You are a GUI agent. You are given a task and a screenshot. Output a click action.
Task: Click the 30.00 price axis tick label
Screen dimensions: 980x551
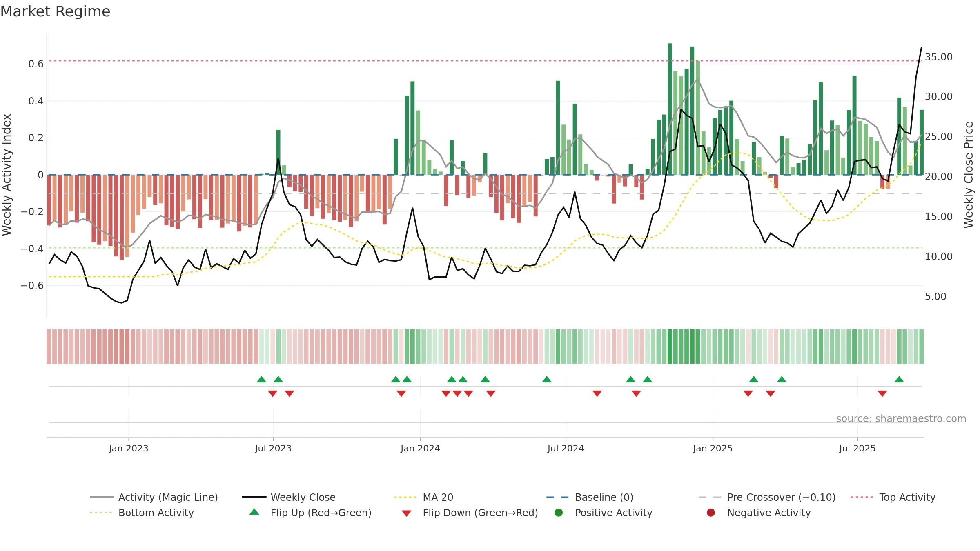tap(938, 96)
